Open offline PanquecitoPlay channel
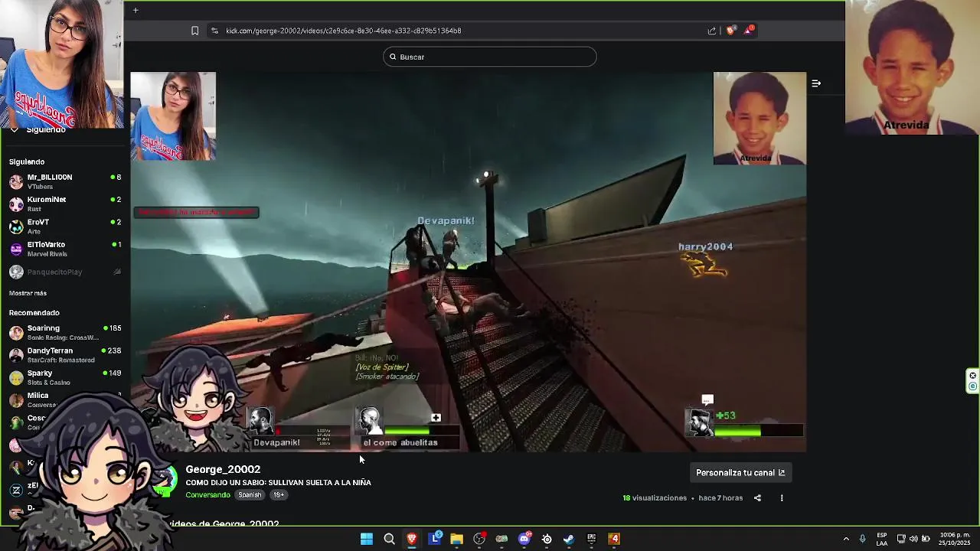This screenshot has width=980, height=551. pyautogui.click(x=65, y=272)
